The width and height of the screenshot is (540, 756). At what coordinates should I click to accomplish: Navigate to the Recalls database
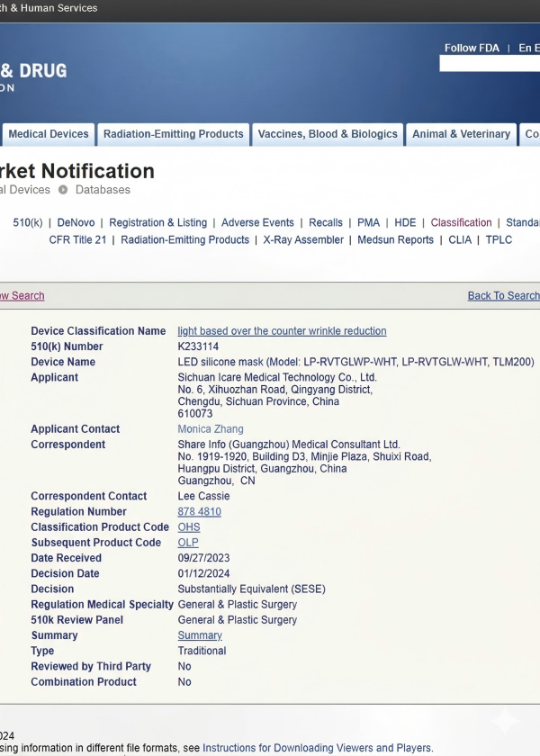[326, 222]
